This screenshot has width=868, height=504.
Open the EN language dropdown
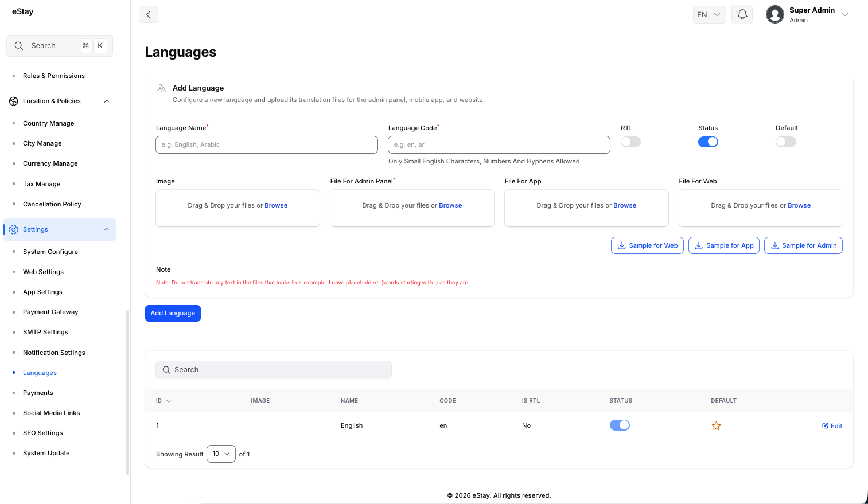709,14
